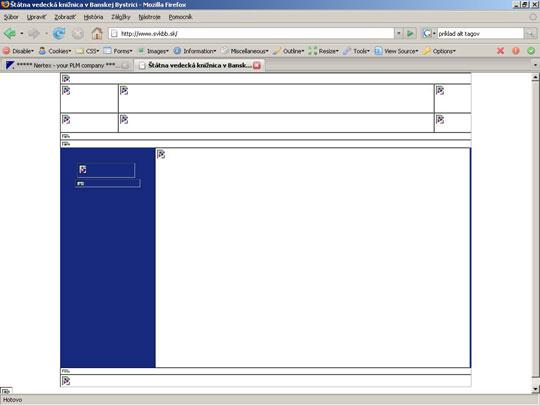Open the História menu

point(93,17)
